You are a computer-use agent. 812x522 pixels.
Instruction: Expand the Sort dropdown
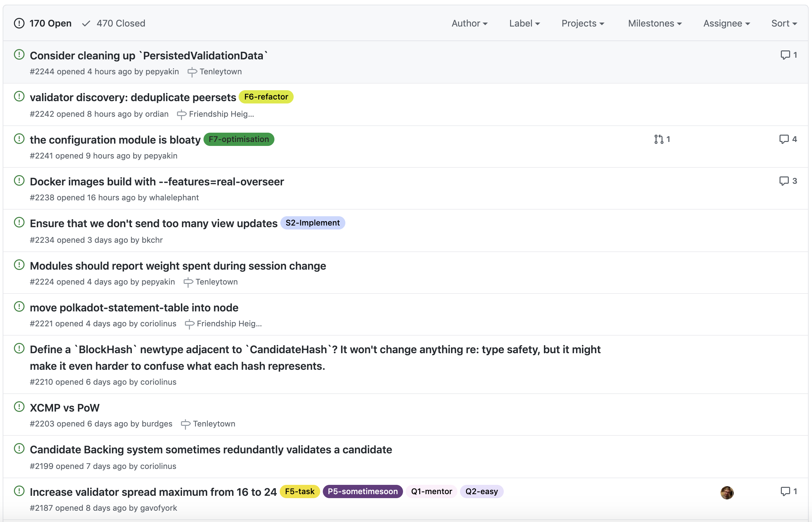(x=783, y=24)
